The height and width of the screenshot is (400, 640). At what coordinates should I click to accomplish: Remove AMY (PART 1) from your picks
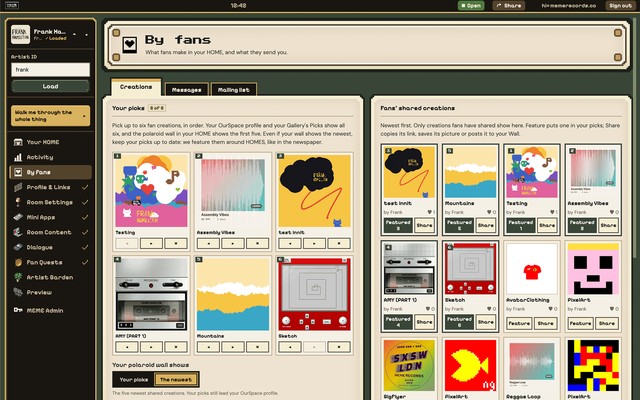tap(176, 347)
